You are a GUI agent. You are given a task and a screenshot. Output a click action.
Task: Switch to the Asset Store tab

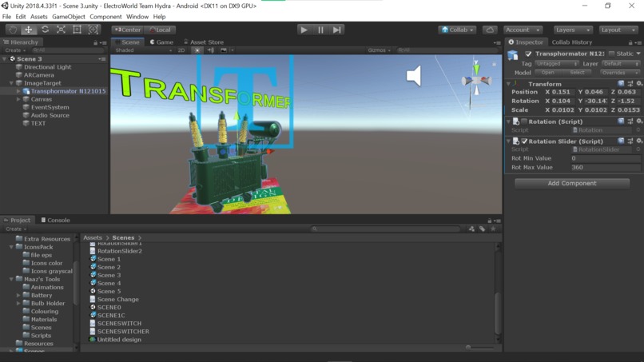tap(203, 42)
